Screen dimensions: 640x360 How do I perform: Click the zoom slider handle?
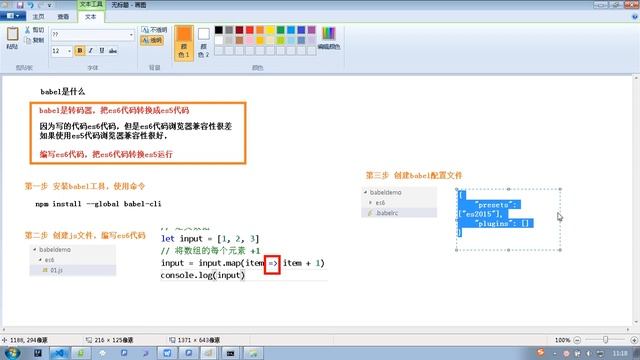tap(606, 340)
